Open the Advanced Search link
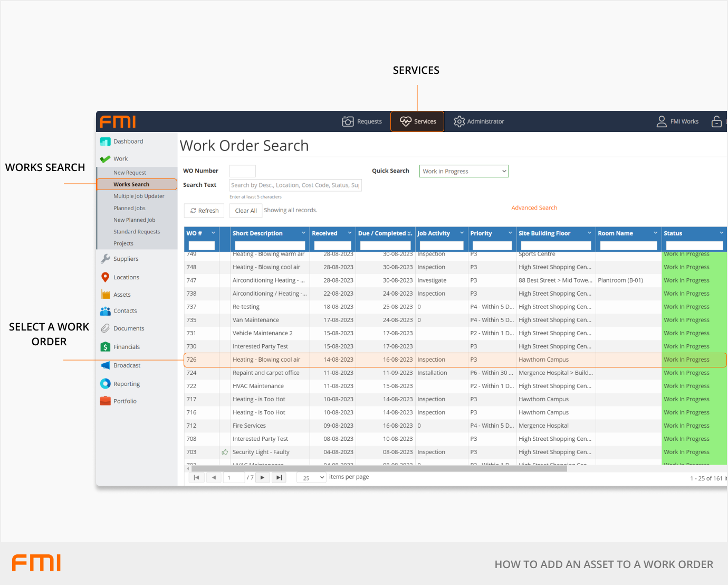The width and height of the screenshot is (728, 585). pos(534,208)
